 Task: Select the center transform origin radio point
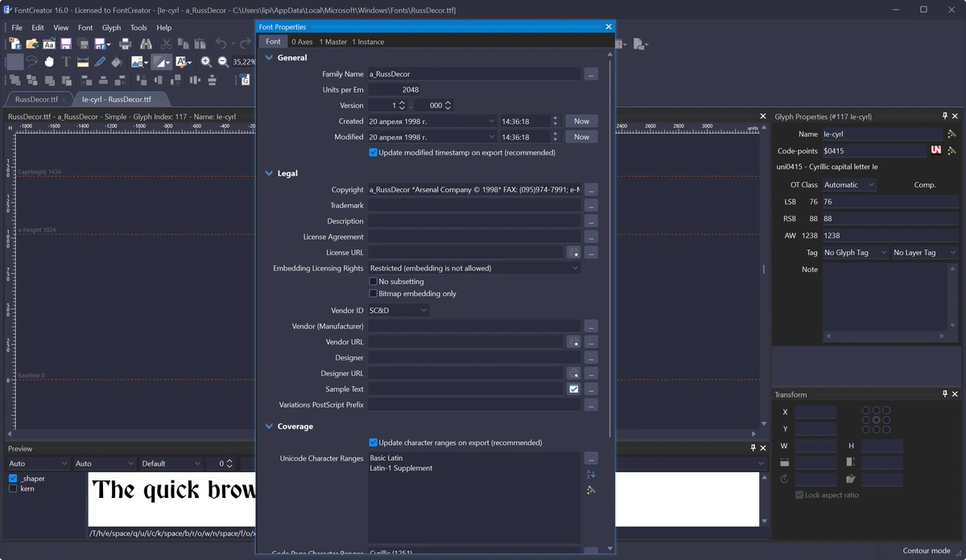point(877,419)
